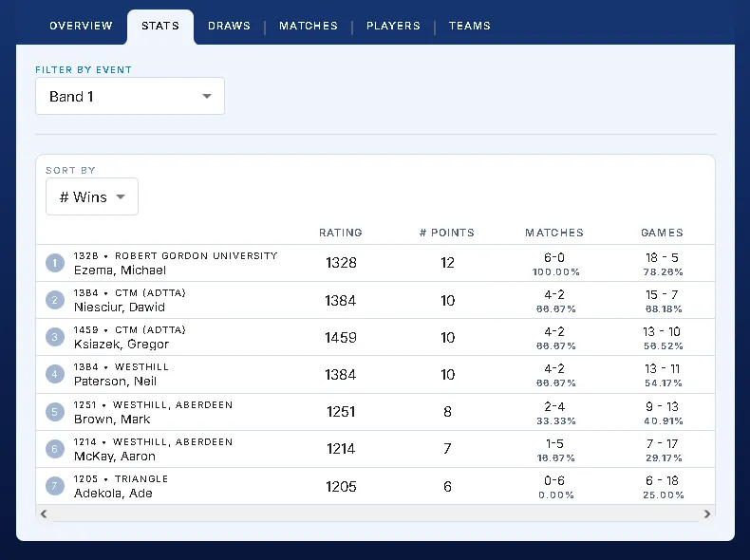Screen dimensions: 750x560
Task: Click the # Points column header
Action: click(x=447, y=233)
